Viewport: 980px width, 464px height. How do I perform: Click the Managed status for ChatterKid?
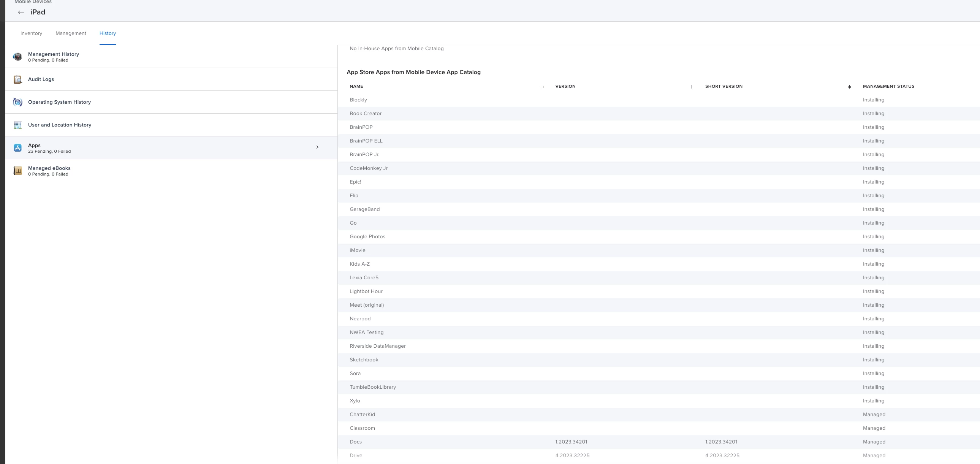click(874, 415)
